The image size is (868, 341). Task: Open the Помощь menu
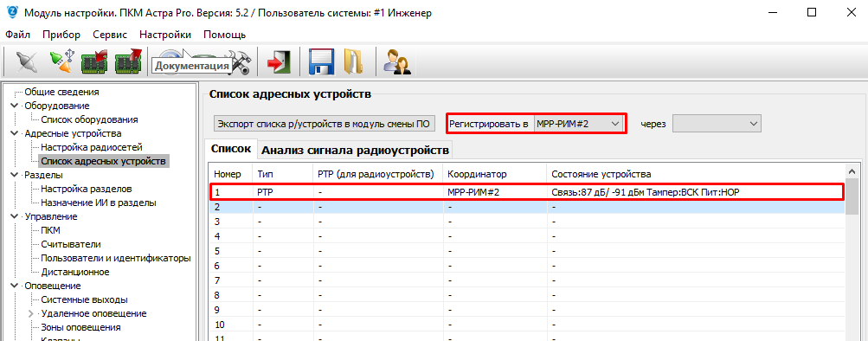tap(224, 35)
